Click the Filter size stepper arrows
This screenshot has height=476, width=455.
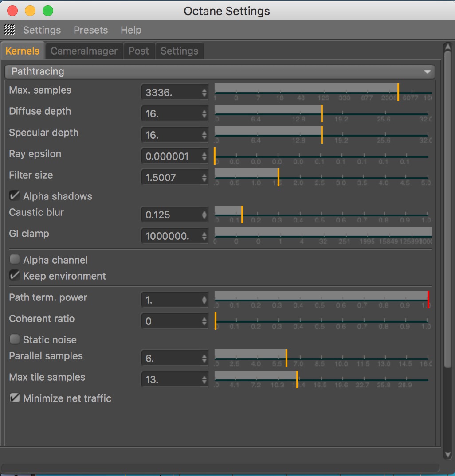pyautogui.click(x=204, y=177)
